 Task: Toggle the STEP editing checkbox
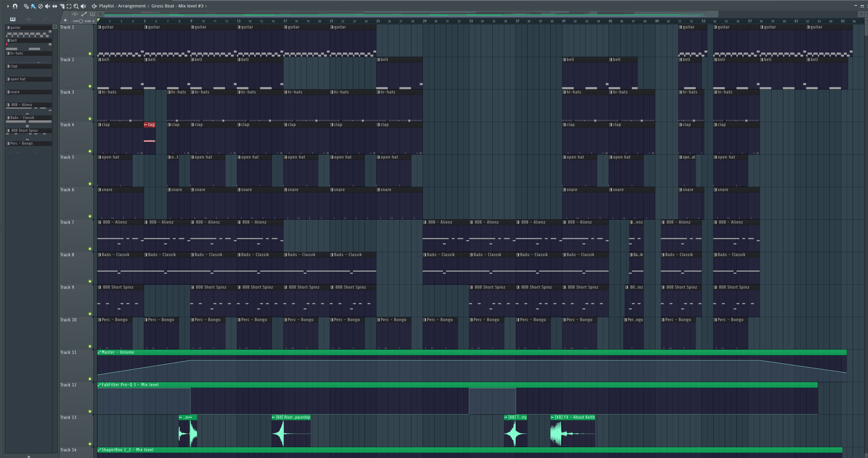[x=81, y=21]
